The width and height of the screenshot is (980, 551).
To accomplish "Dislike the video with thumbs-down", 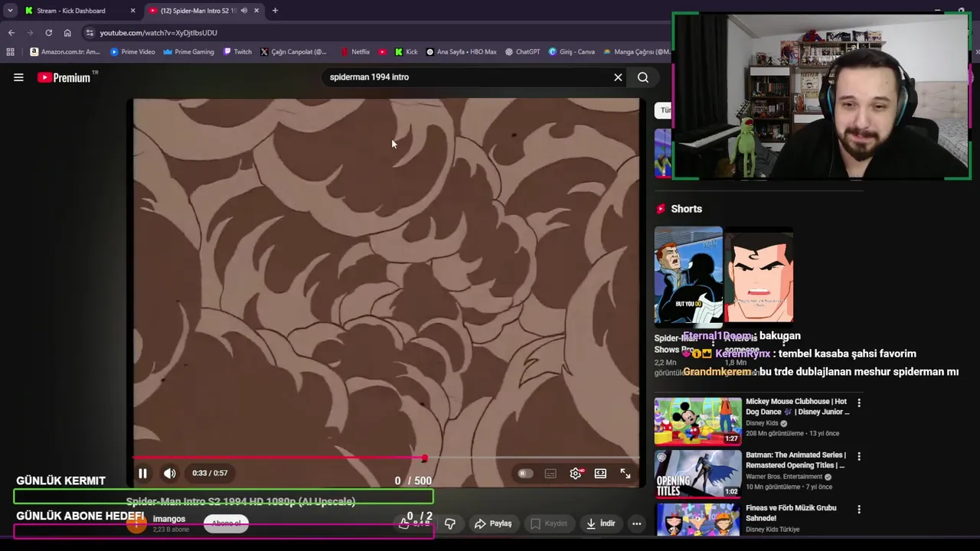I will tap(450, 523).
